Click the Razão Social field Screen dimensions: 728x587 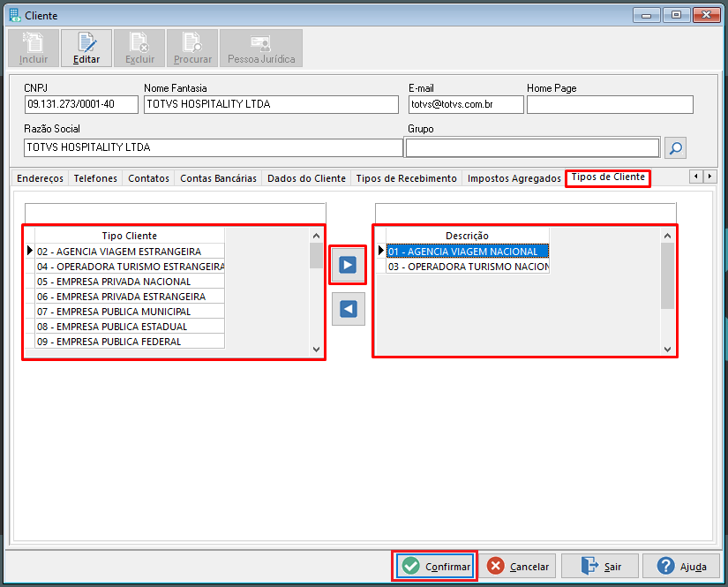[x=214, y=147]
